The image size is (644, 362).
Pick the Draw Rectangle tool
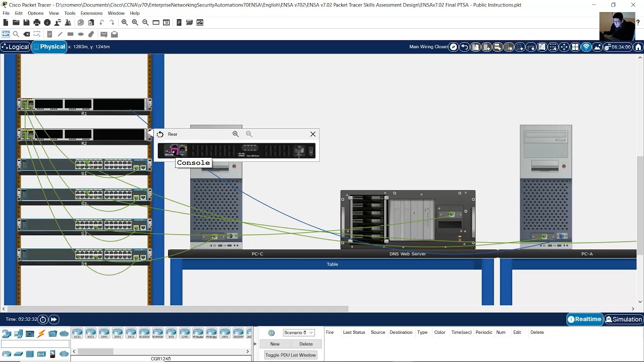(x=70, y=34)
